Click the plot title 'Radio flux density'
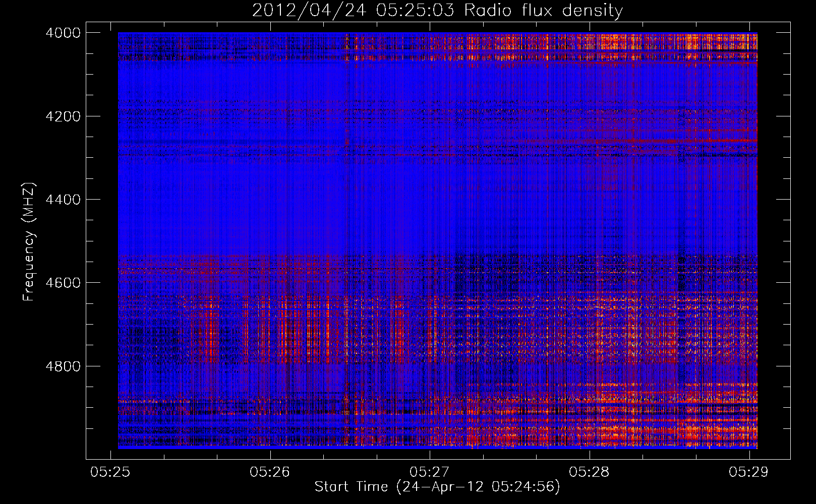Viewport: 816px width, 504px height. tap(544, 11)
